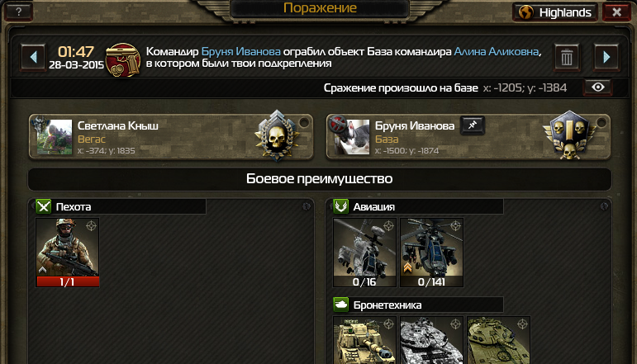This screenshot has width=637, height=364.
Task: Click Бруня Иванова cat avatar
Action: click(x=352, y=137)
